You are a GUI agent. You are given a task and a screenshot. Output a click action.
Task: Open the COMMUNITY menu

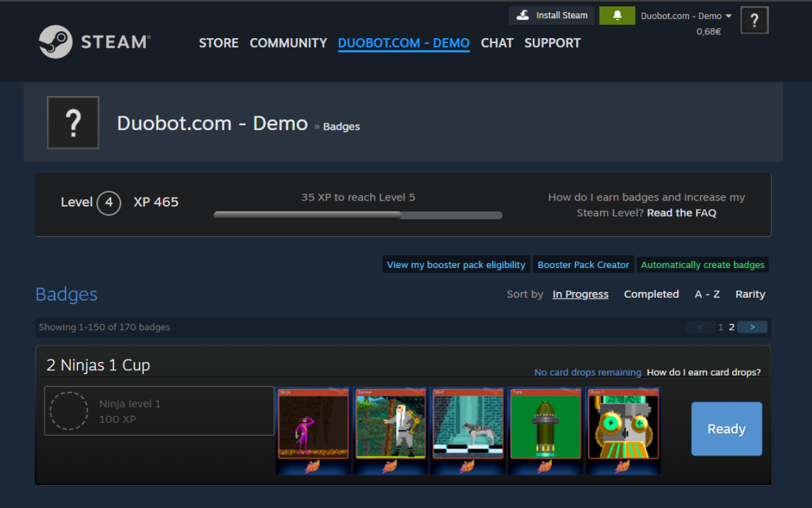[288, 43]
